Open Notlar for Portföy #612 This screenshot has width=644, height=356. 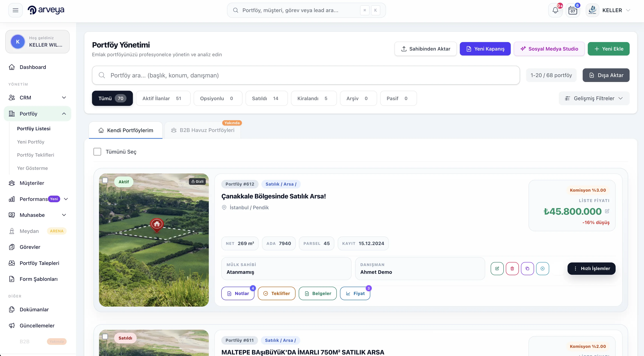[x=238, y=293]
